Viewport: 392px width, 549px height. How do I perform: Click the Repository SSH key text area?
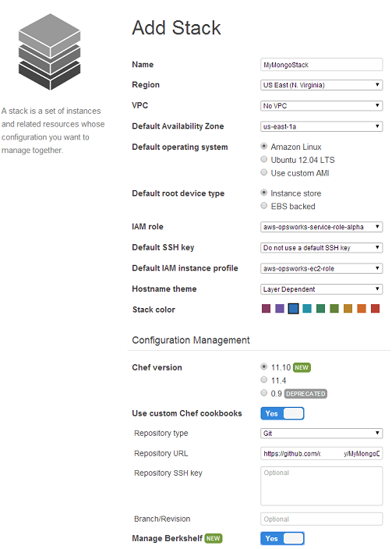tap(322, 486)
